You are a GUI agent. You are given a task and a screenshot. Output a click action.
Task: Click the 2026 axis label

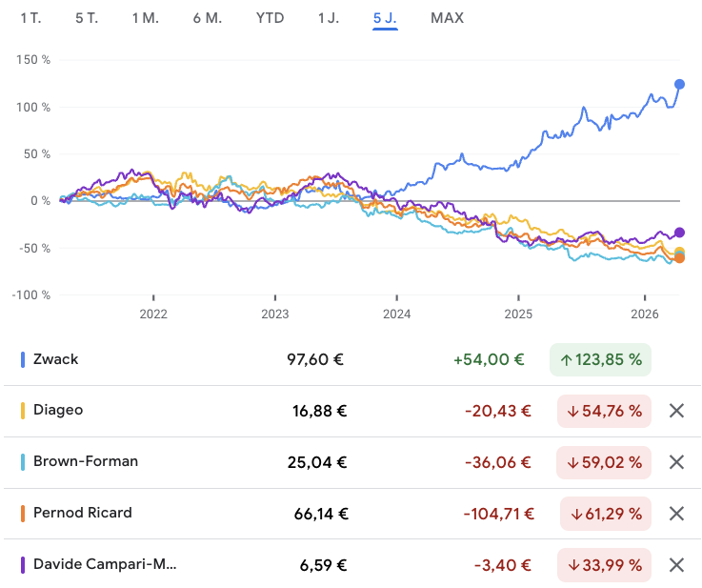(645, 314)
